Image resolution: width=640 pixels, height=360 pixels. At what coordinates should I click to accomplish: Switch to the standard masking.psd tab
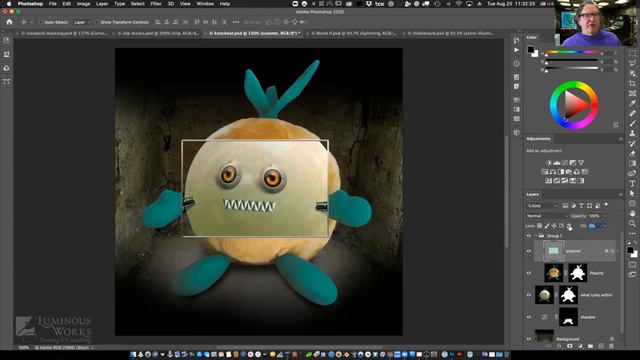click(x=64, y=33)
